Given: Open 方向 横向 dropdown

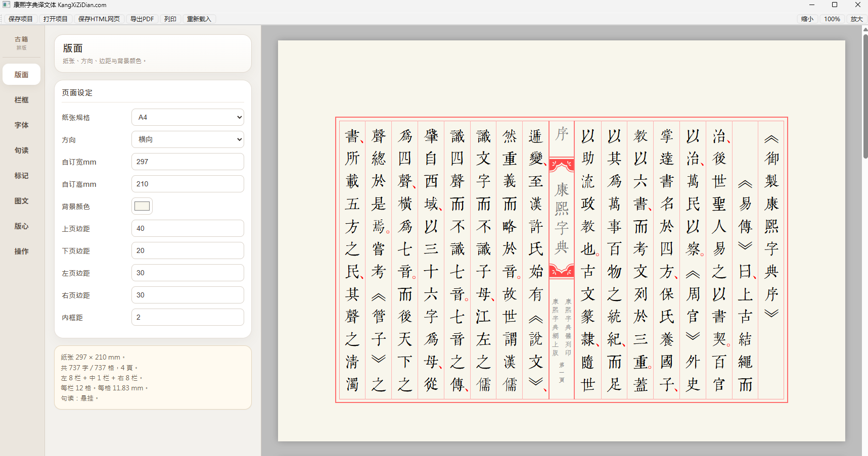Looking at the screenshot, I should pos(188,139).
